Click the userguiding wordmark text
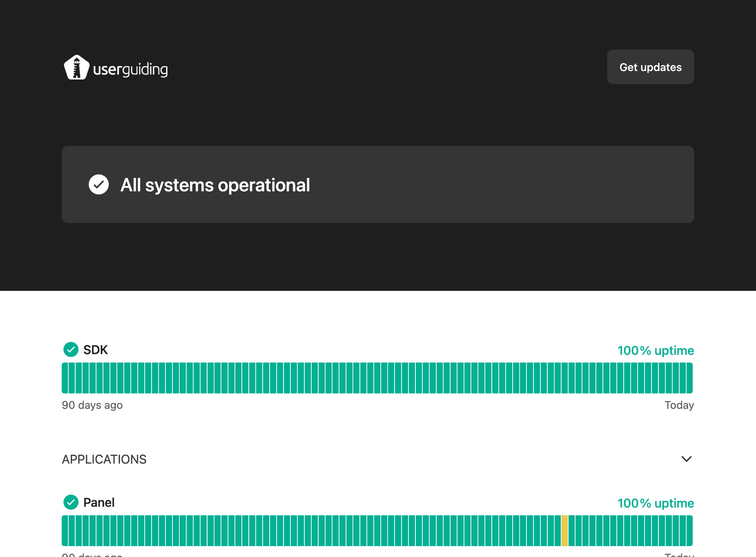 pyautogui.click(x=130, y=70)
